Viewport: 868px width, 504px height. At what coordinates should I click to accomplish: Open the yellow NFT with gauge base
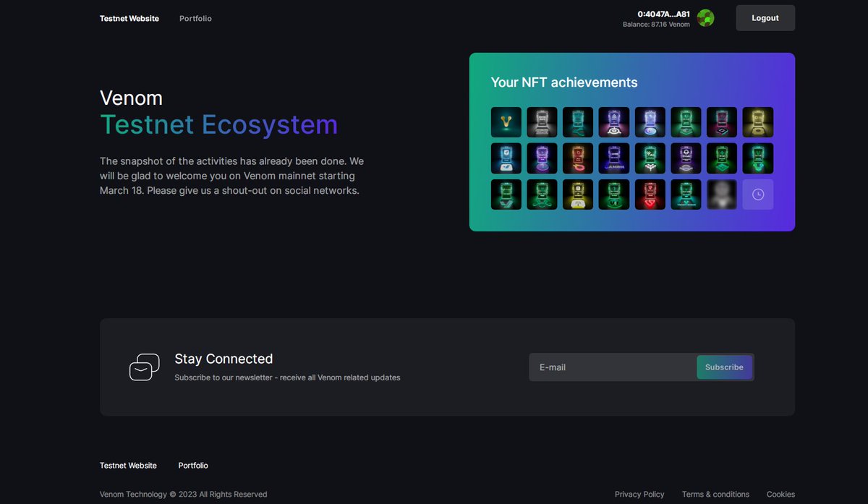tap(578, 195)
